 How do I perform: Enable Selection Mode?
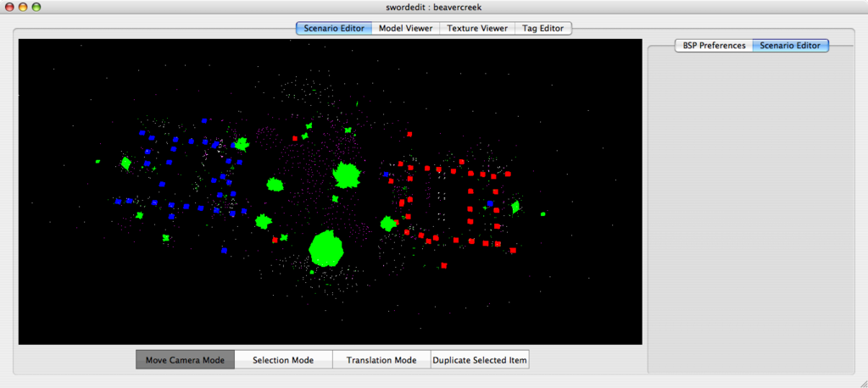(283, 360)
